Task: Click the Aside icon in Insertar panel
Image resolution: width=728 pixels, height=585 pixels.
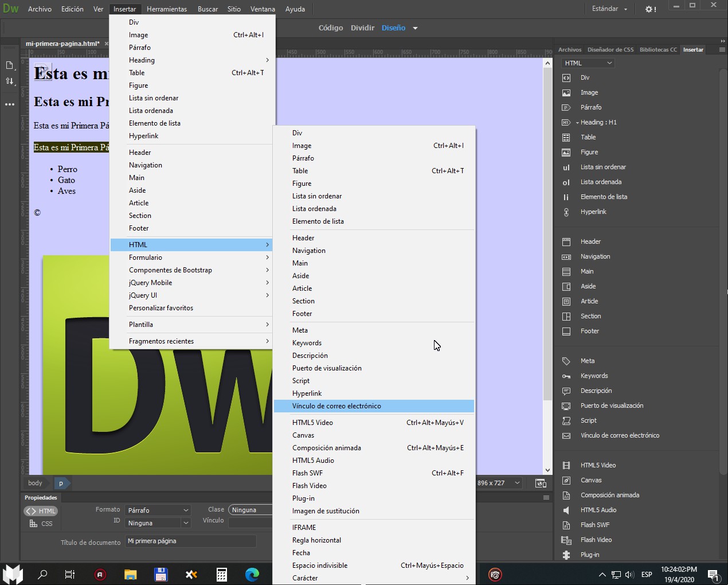Action: (566, 286)
